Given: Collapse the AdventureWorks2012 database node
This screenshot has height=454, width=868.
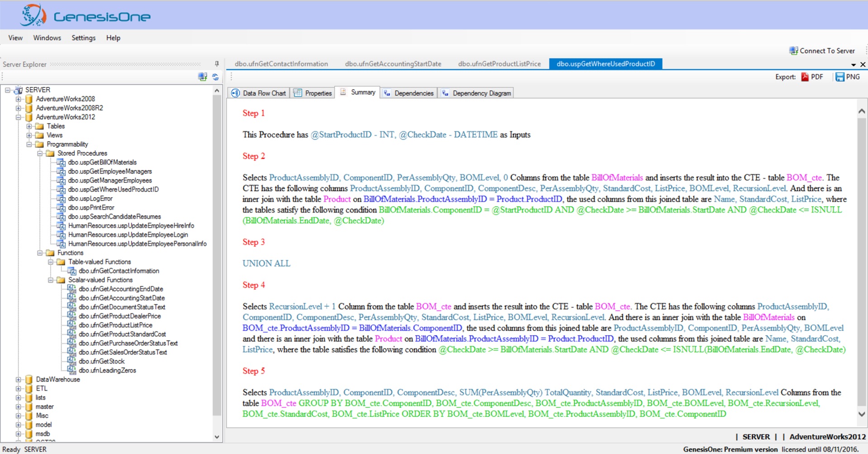Looking at the screenshot, I should 18,117.
